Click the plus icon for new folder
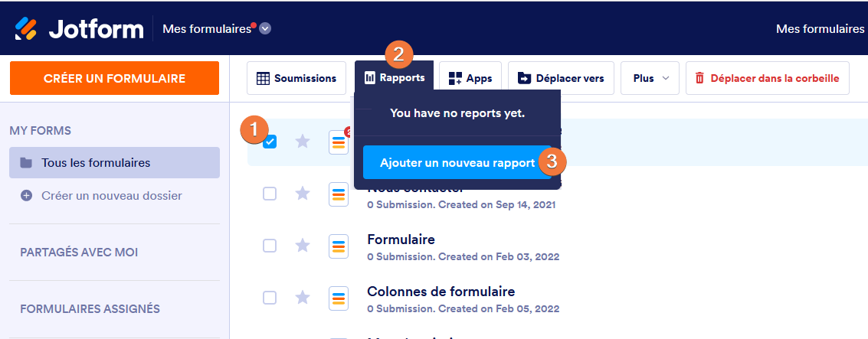Screen dimensions: 868x339 pyautogui.click(x=26, y=196)
